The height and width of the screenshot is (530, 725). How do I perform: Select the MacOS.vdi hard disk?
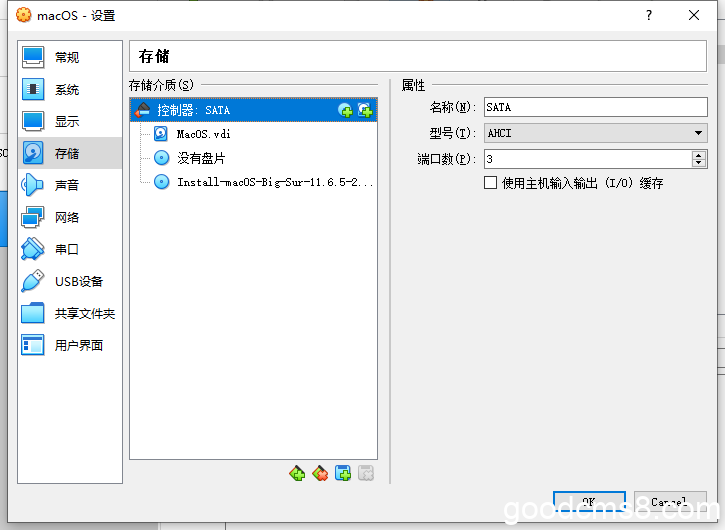(203, 134)
